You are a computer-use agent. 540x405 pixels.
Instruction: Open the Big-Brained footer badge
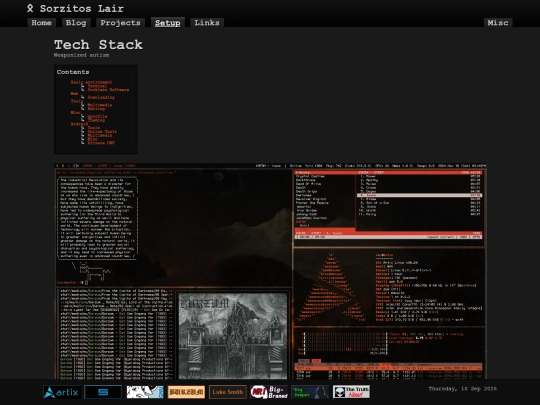[269, 392]
